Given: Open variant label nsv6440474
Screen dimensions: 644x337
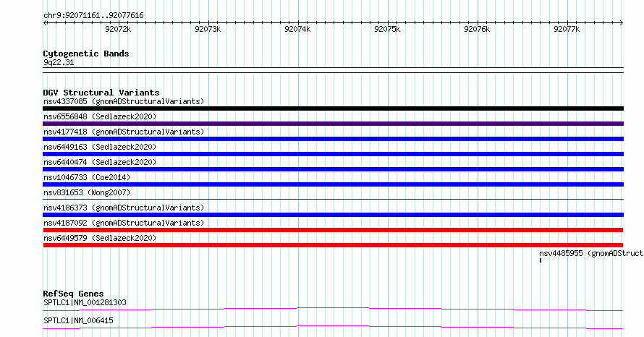Looking at the screenshot, I should tap(100, 162).
